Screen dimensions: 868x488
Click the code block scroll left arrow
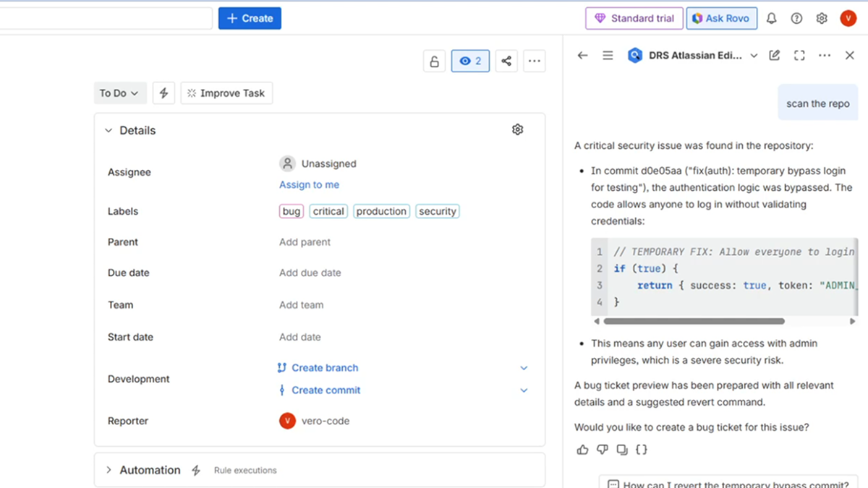coord(596,321)
